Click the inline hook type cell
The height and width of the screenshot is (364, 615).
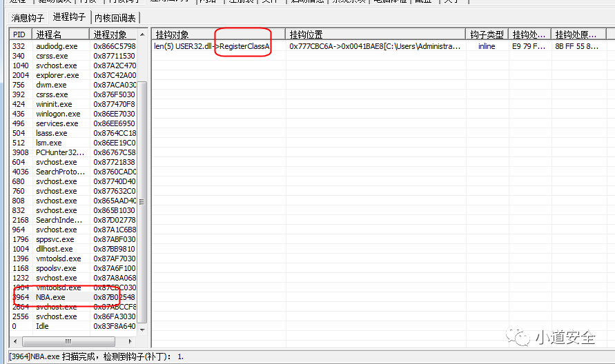[x=487, y=46]
